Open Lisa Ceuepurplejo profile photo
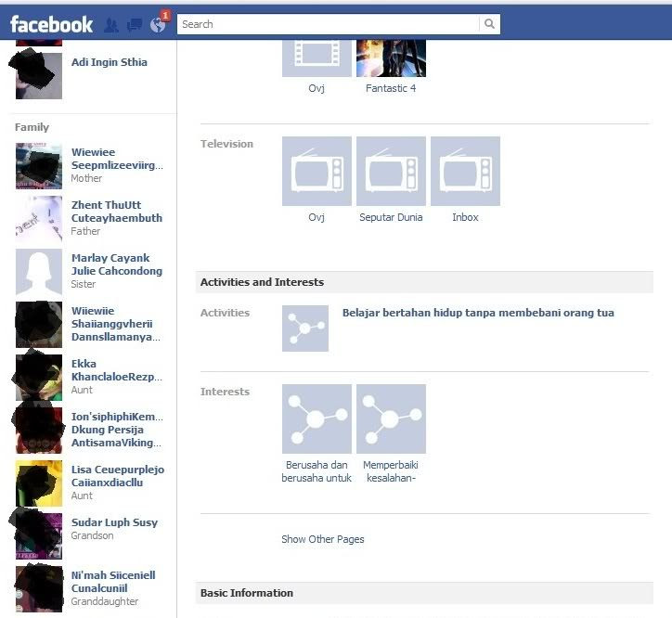The image size is (672, 618). 39,483
